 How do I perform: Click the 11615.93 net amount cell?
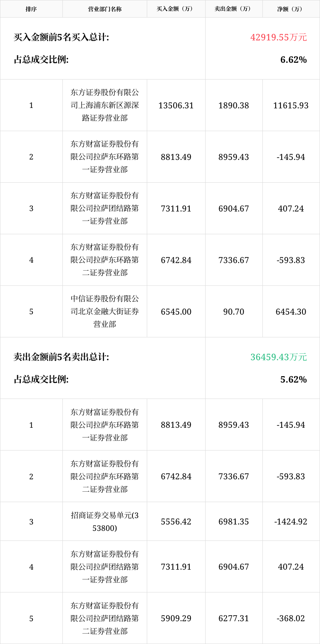291,106
